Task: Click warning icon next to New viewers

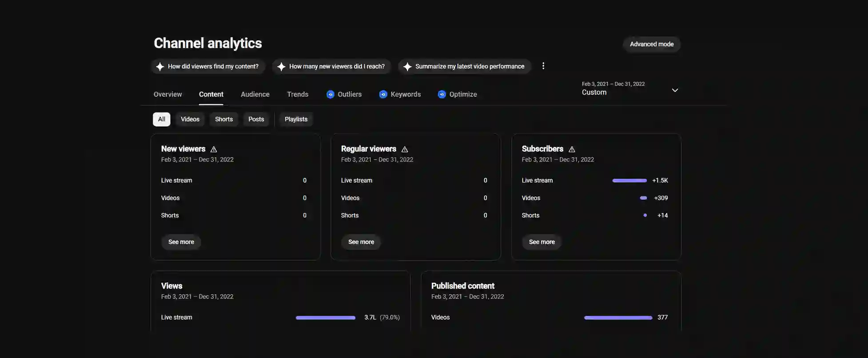Action: [x=214, y=149]
